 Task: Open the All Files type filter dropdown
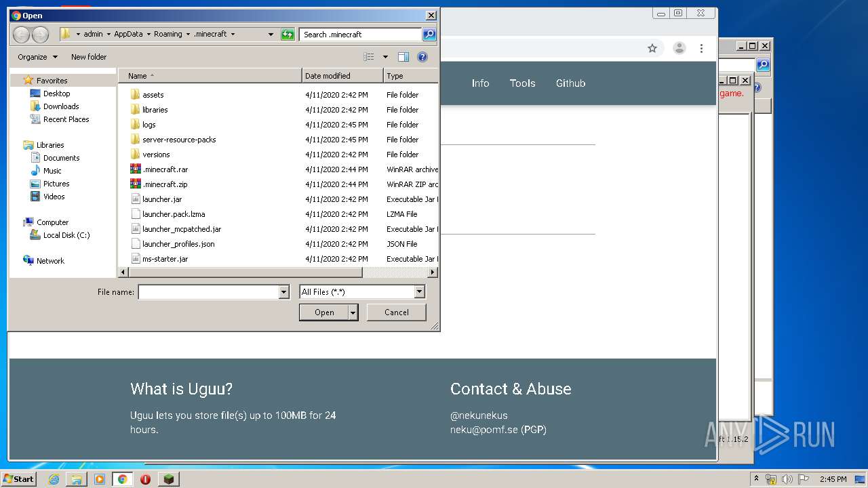click(x=419, y=292)
